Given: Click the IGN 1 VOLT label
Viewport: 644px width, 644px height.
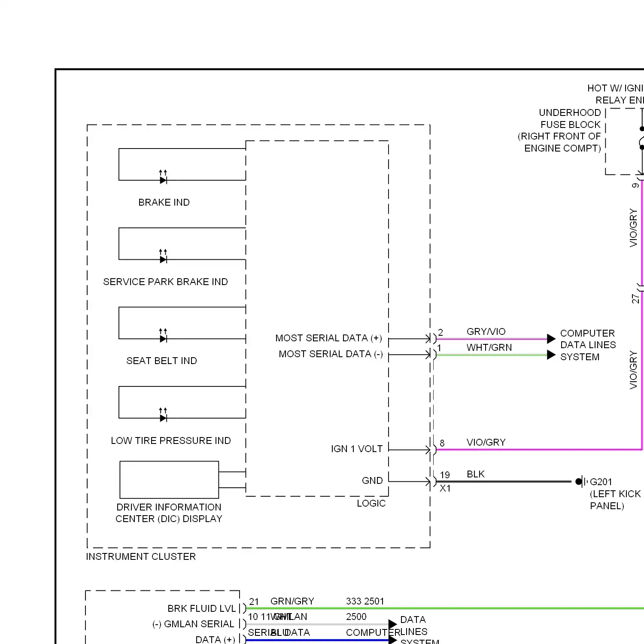Looking at the screenshot, I should [x=356, y=449].
